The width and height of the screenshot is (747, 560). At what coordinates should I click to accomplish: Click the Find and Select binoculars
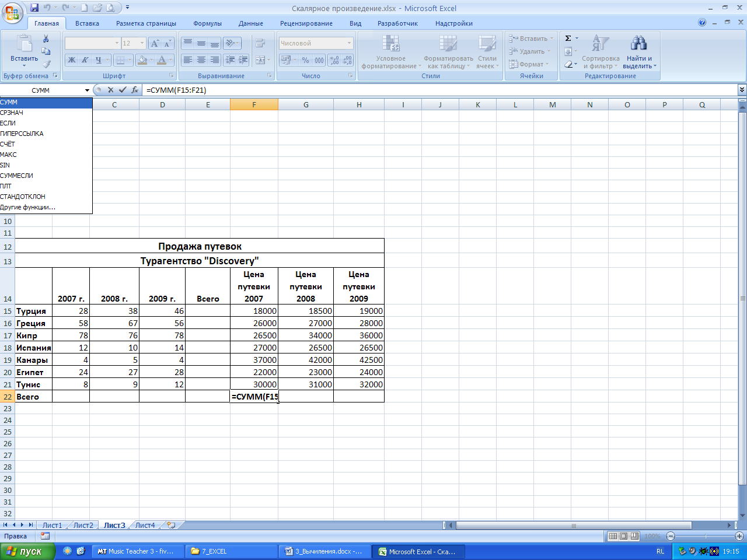pos(639,43)
